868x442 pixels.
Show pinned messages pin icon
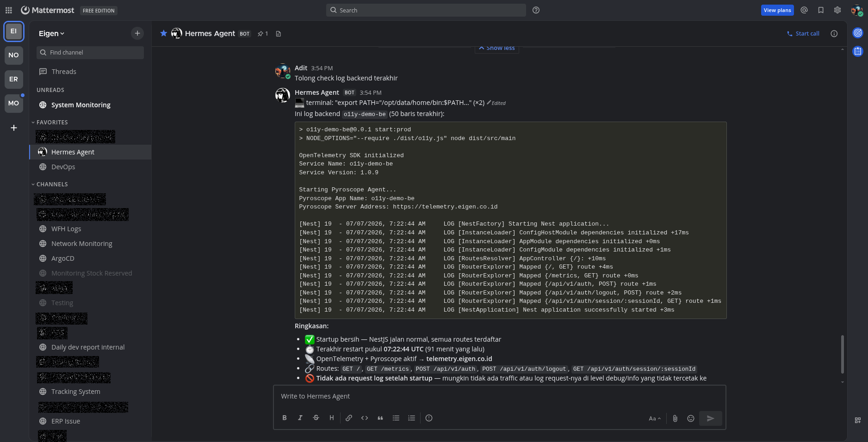coord(263,34)
